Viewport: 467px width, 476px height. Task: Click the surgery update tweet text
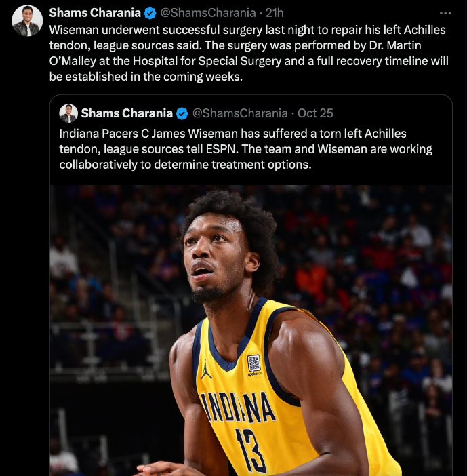tap(249, 53)
